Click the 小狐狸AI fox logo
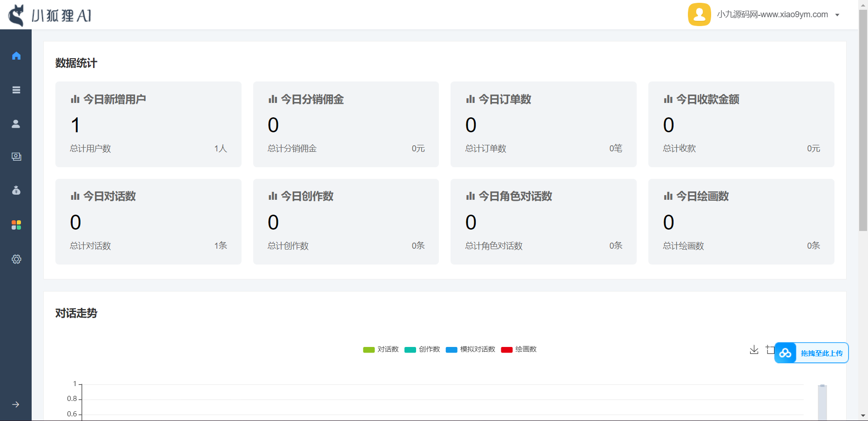868x421 pixels. (x=49, y=15)
